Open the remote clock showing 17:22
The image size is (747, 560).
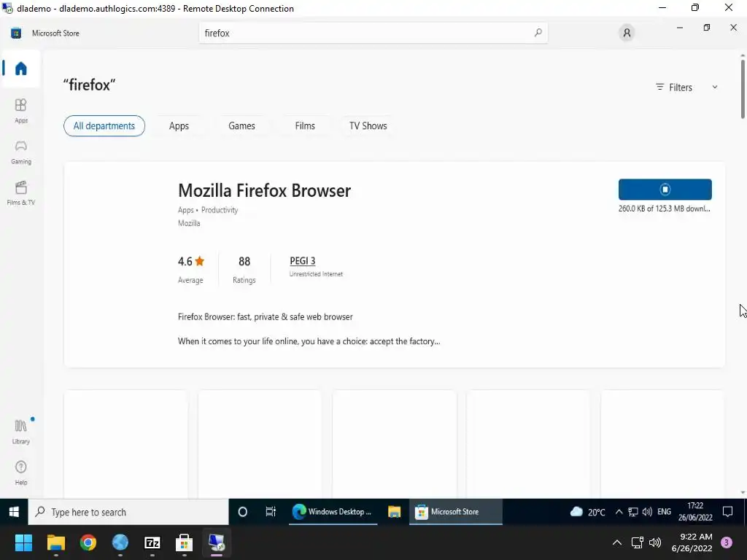[x=695, y=512]
